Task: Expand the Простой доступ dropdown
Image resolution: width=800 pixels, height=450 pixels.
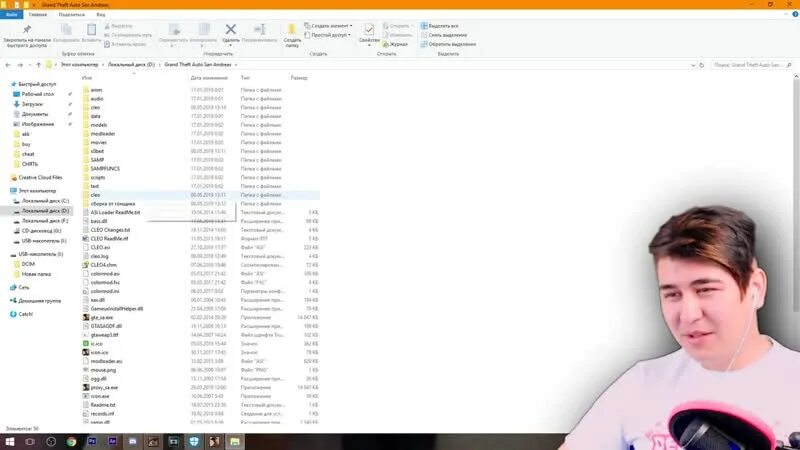Action: (x=327, y=35)
